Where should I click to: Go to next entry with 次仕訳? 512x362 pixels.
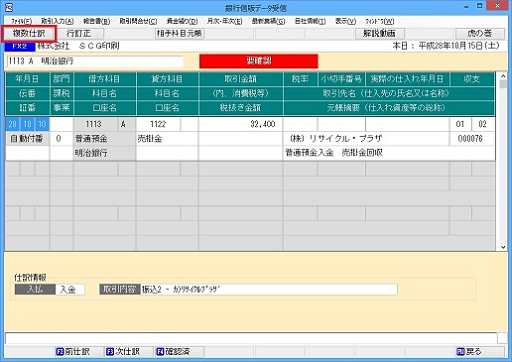[128, 352]
